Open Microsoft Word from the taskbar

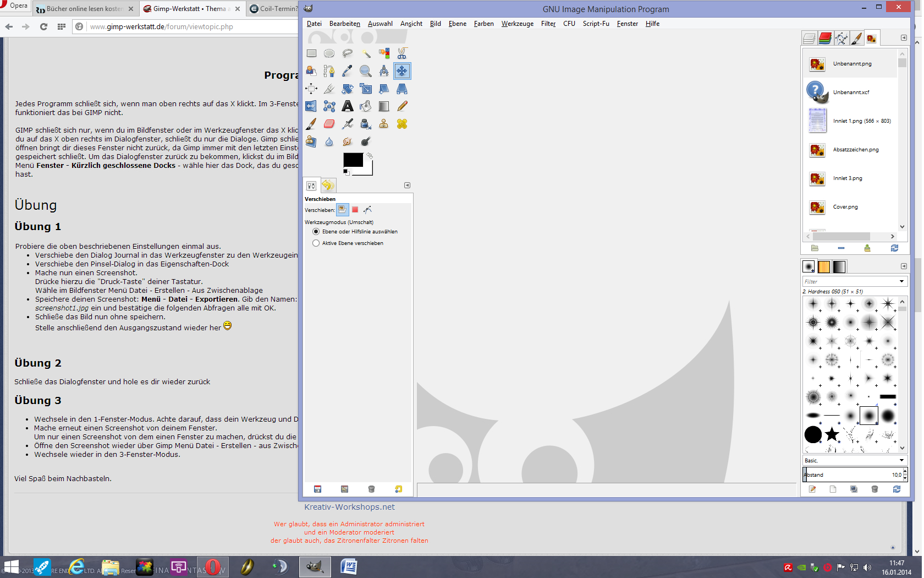349,566
